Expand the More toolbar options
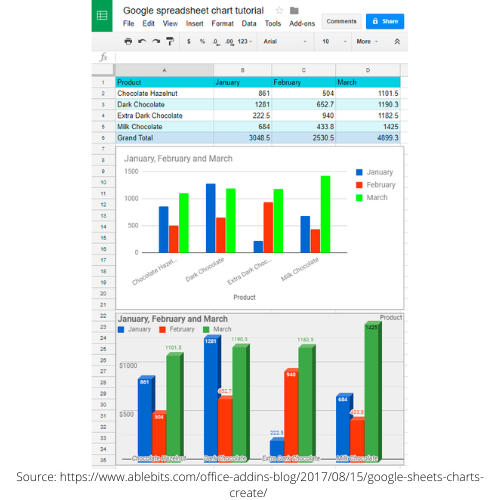Image resolution: width=500 pixels, height=500 pixels. tap(367, 41)
